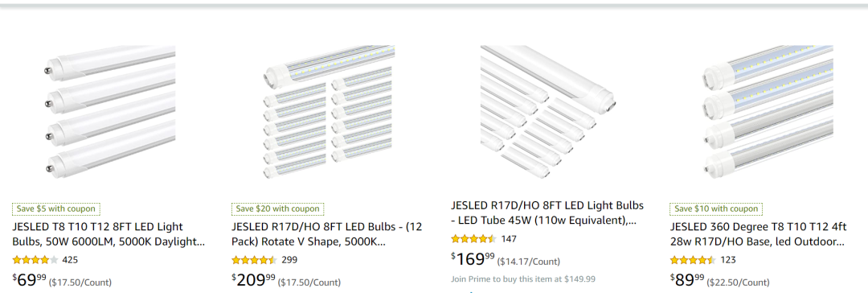Open the 4-star rating beside 425 reviews
The image size is (868, 293).
pos(35,260)
